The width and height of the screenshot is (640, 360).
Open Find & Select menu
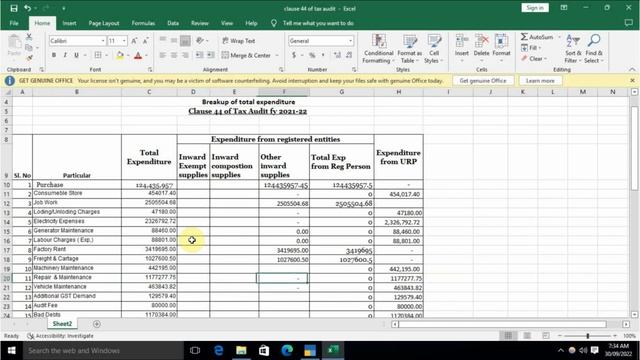click(593, 49)
